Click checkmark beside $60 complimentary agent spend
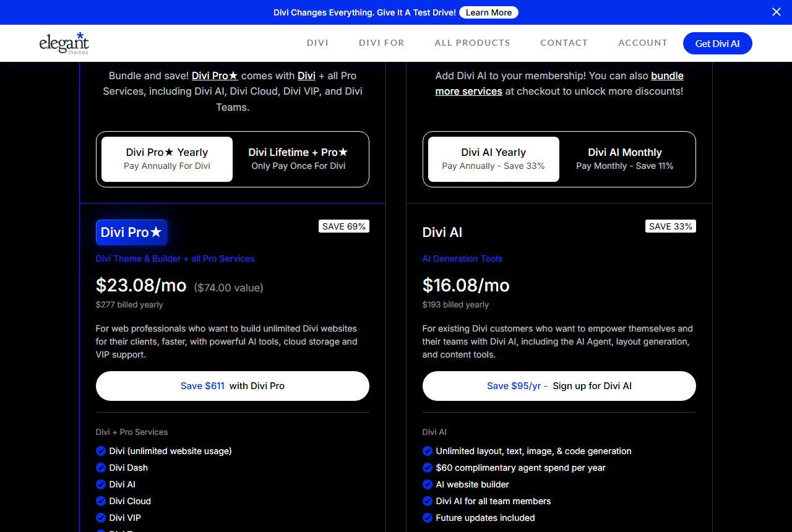 (x=428, y=468)
